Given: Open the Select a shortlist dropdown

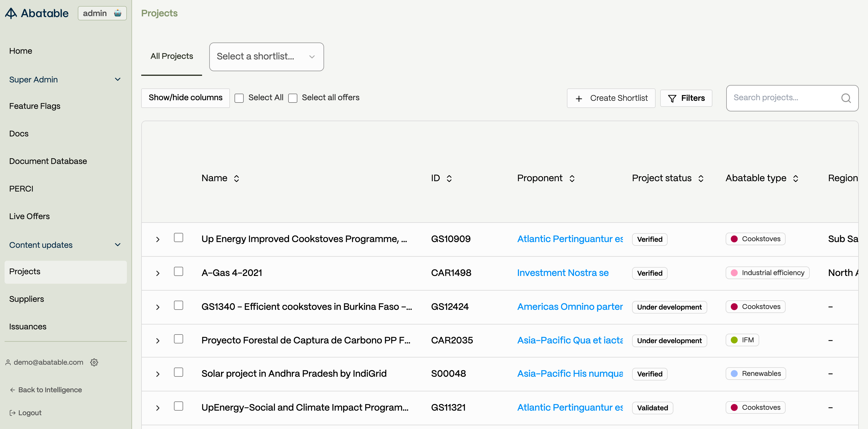Looking at the screenshot, I should [x=266, y=57].
